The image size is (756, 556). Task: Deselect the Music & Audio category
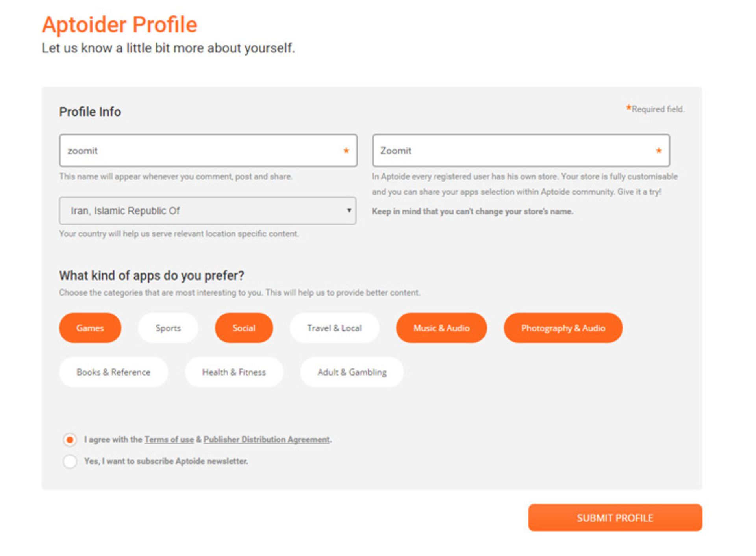coord(441,328)
